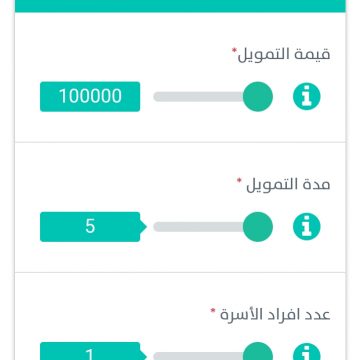
Task: Click the gray track of مدة التمويل slider
Action: tap(198, 227)
